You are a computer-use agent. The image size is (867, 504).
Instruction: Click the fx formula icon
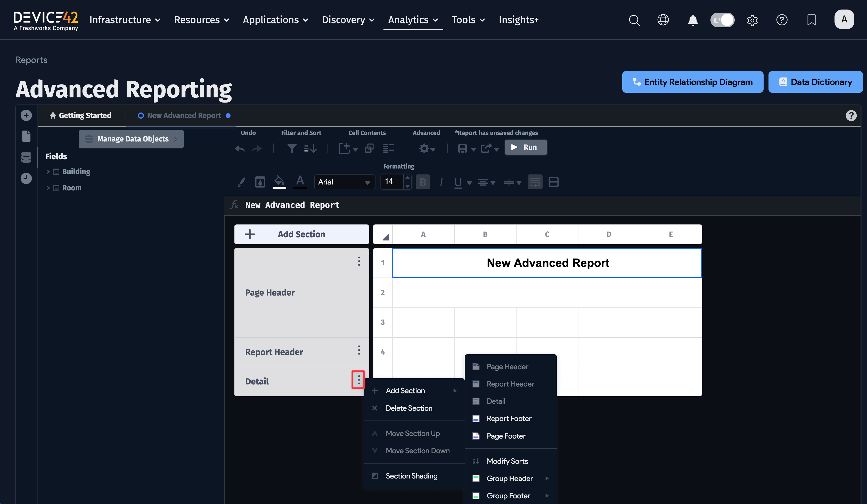coord(234,205)
